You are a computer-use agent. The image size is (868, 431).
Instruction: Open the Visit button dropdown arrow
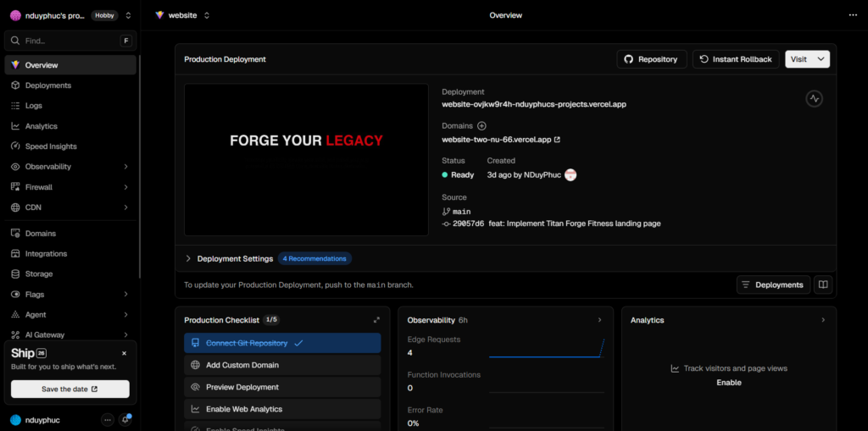click(x=820, y=59)
